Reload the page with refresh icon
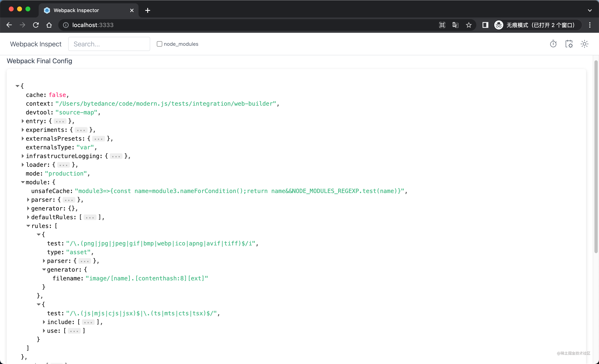The width and height of the screenshot is (599, 364). coord(36,25)
